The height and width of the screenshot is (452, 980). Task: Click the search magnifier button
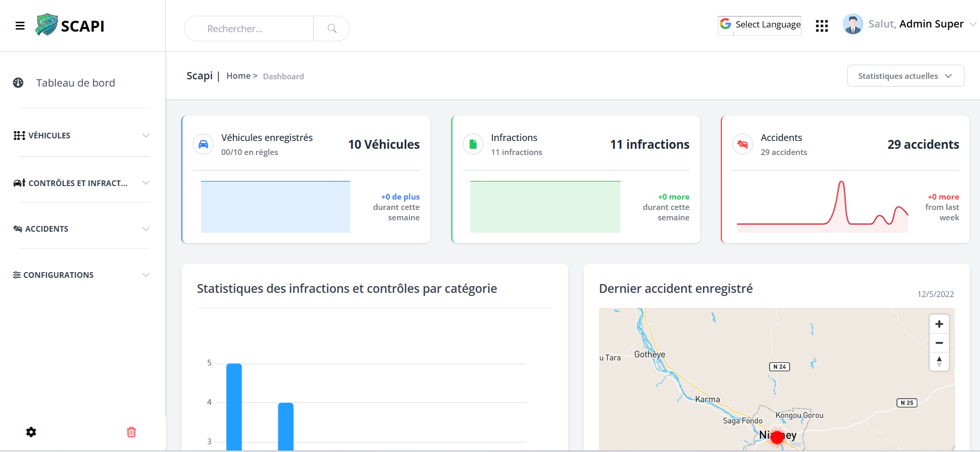pos(332,29)
